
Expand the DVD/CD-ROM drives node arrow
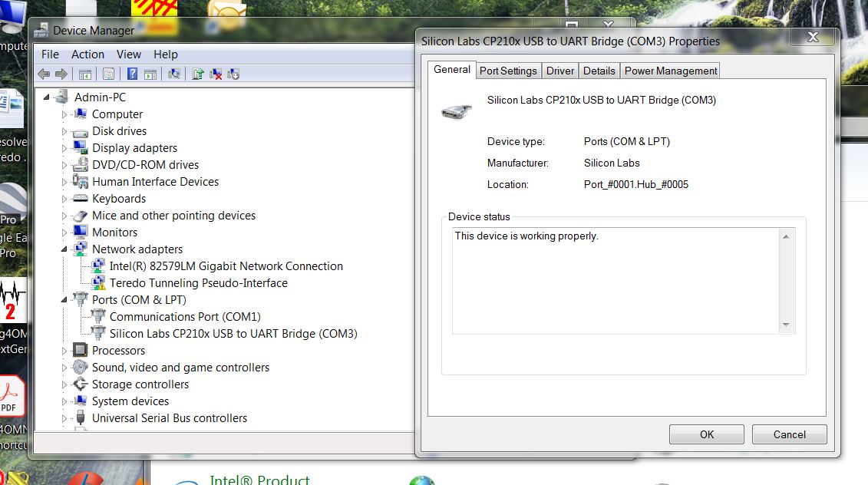(x=64, y=165)
